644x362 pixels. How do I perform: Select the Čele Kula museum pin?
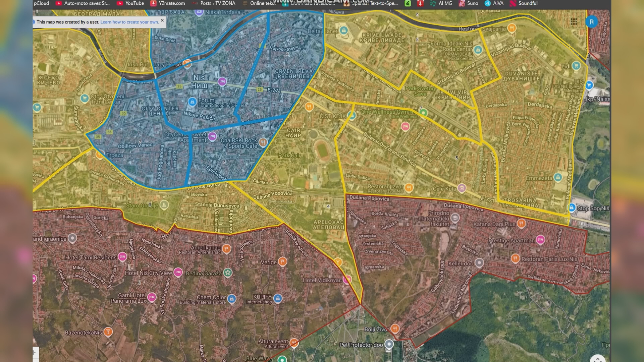pos(462,188)
